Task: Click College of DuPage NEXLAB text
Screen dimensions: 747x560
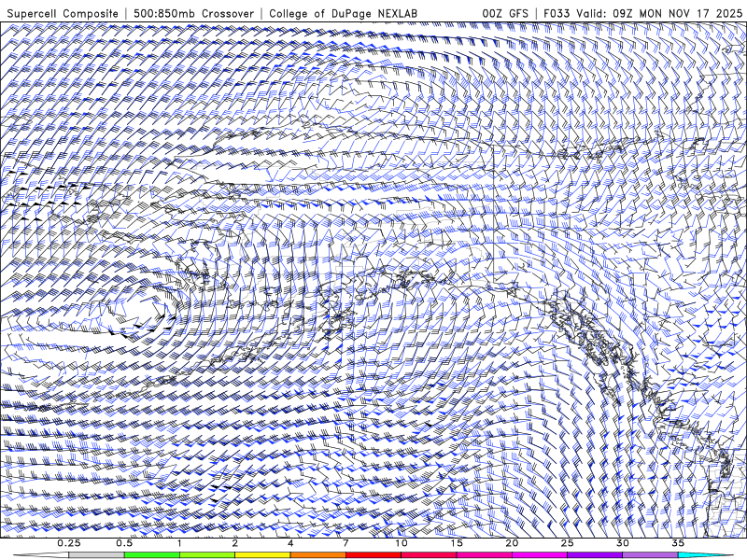Action: coord(343,13)
